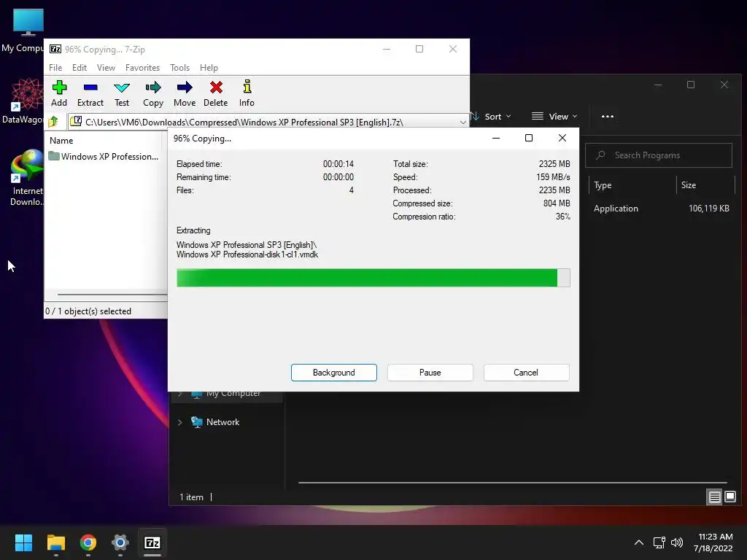Click the red Delete icon
The width and height of the screenshot is (747, 560).
coord(216,93)
